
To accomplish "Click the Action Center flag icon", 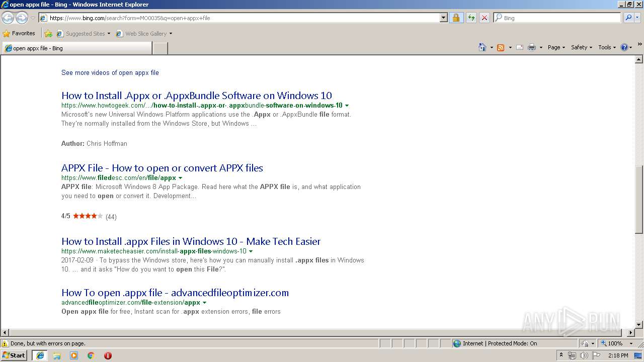I will pos(596,355).
